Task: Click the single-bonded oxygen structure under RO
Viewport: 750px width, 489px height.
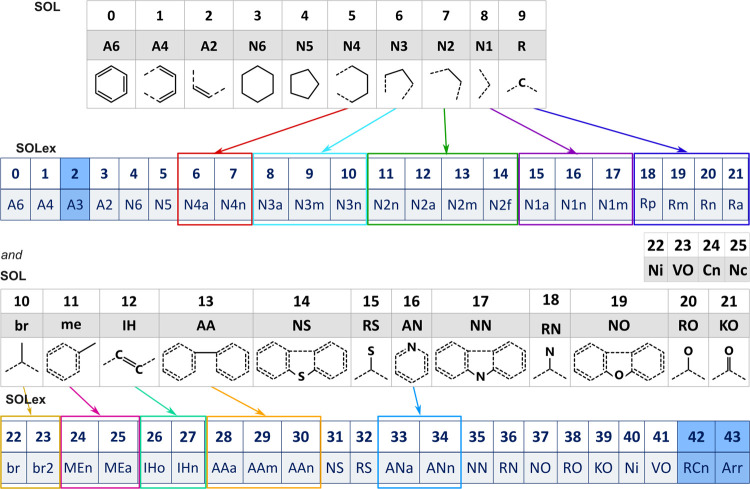Action: 688,363
